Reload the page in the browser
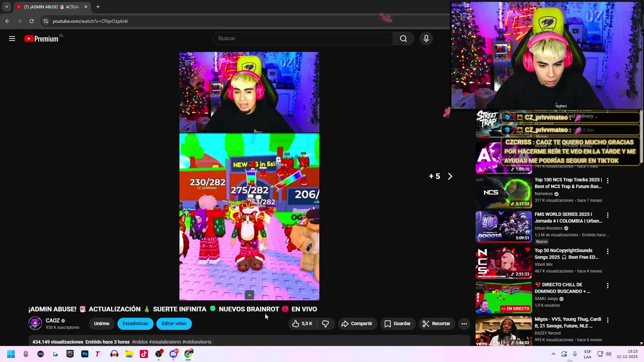Screen dimensions: 644x362 (31, 21)
